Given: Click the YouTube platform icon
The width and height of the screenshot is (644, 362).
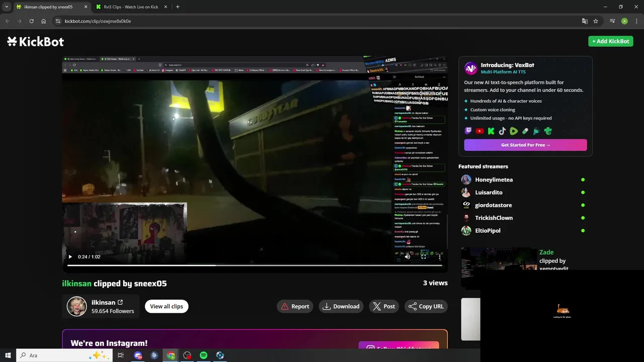Looking at the screenshot, I should click(479, 131).
